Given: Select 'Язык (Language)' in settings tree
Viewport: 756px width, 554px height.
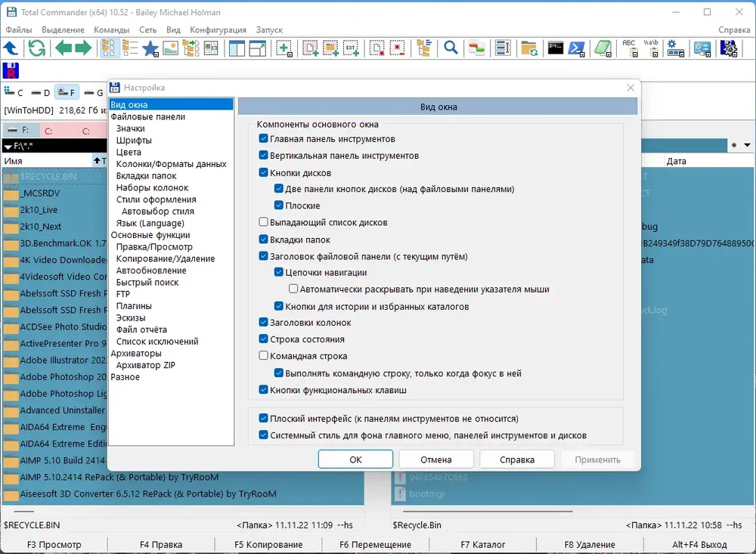Looking at the screenshot, I should (150, 223).
